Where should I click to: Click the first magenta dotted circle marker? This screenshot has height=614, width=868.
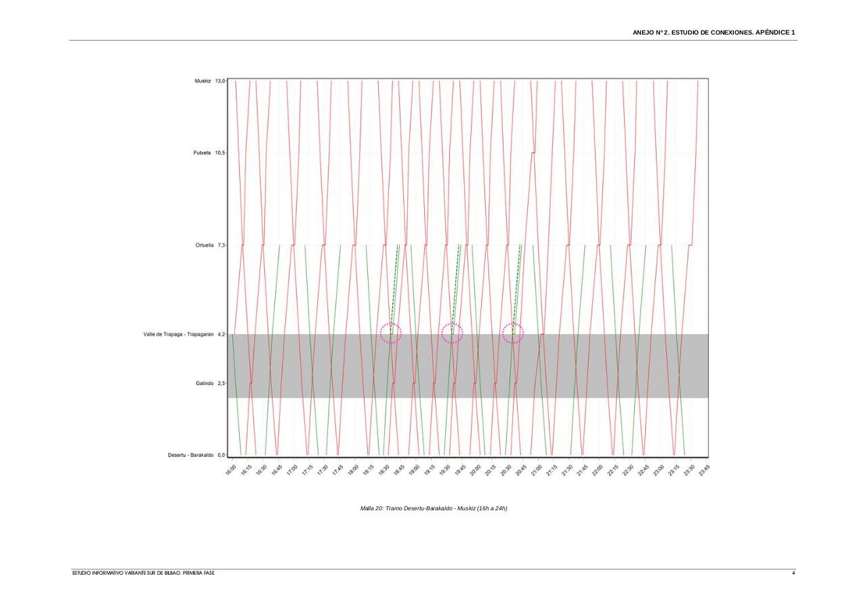pyautogui.click(x=390, y=333)
